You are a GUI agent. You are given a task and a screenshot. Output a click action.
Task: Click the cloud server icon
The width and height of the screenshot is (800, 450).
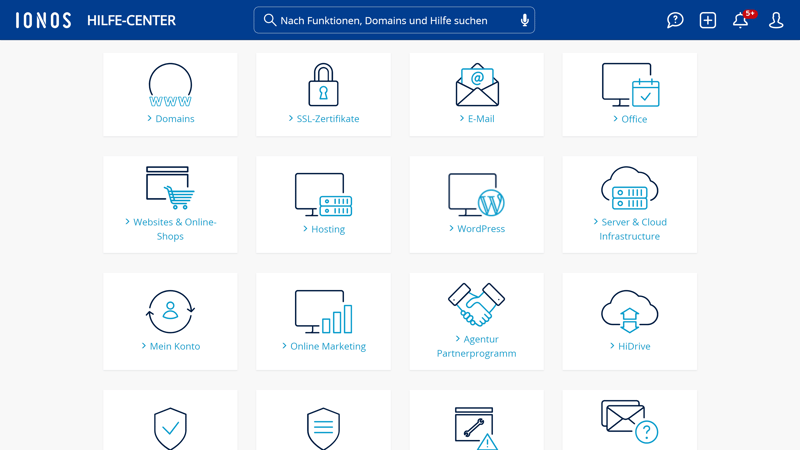point(630,188)
